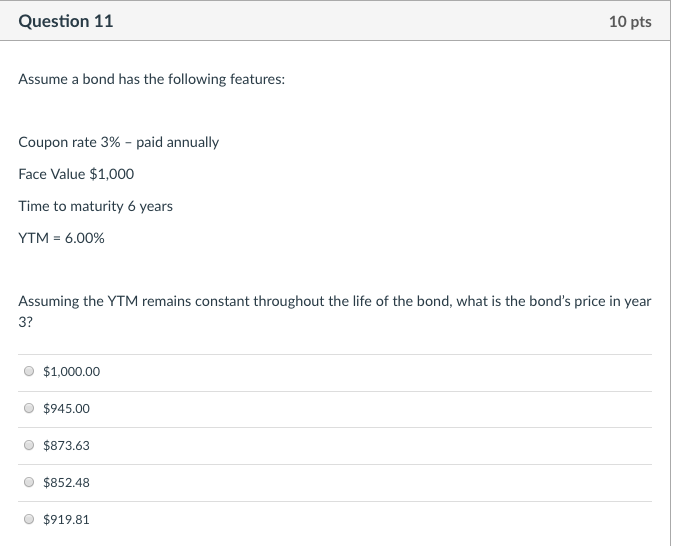Click the $873.63 answer label text

tap(66, 446)
